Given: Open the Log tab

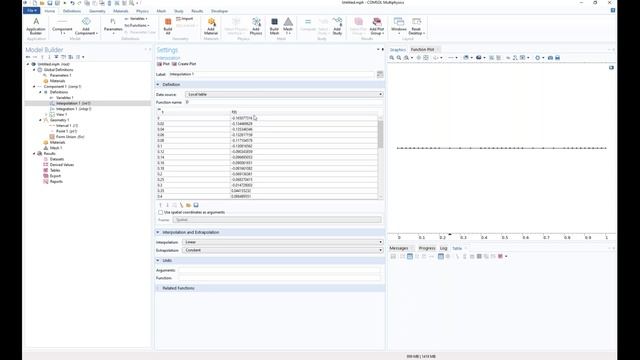Looking at the screenshot, I should click(x=444, y=248).
